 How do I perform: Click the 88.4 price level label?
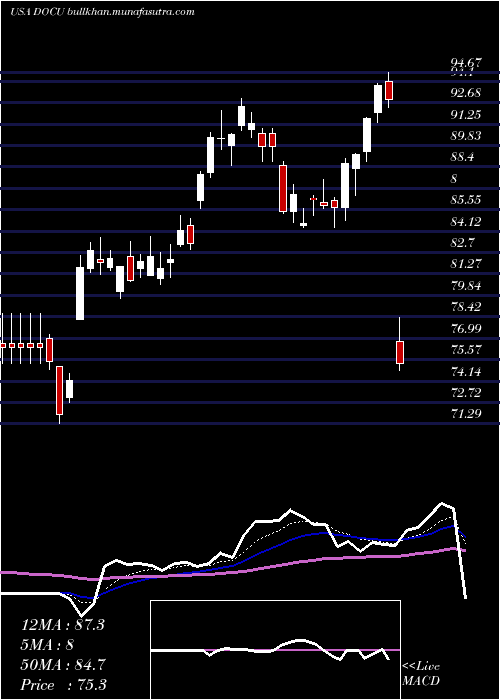pos(463,157)
